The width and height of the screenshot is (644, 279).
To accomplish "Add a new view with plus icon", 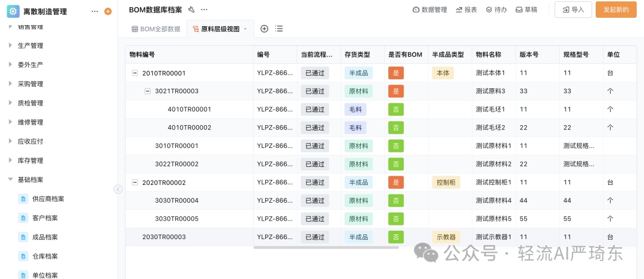I will pos(264,29).
